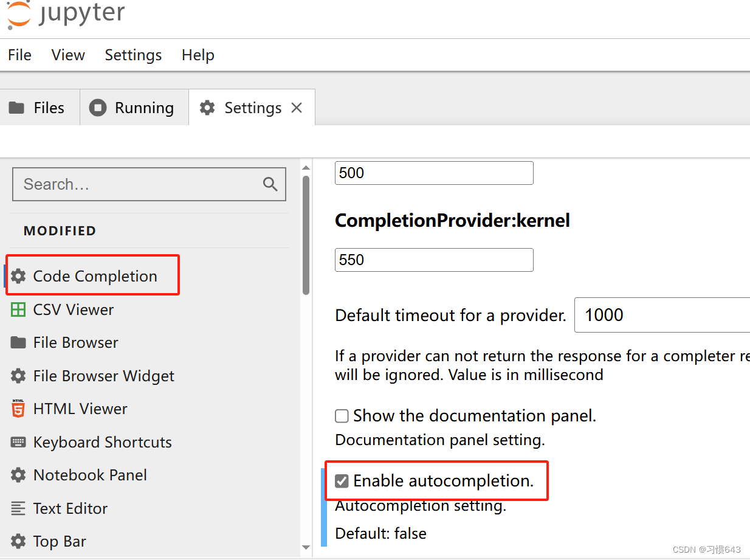Click the default timeout field with 1000
Viewport: 750px width, 560px height.
tap(662, 315)
